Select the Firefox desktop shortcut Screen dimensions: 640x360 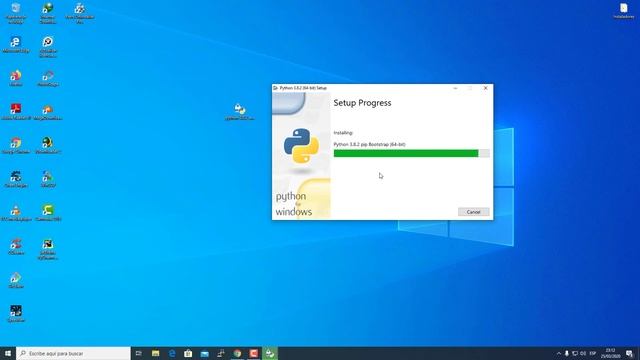click(16, 78)
